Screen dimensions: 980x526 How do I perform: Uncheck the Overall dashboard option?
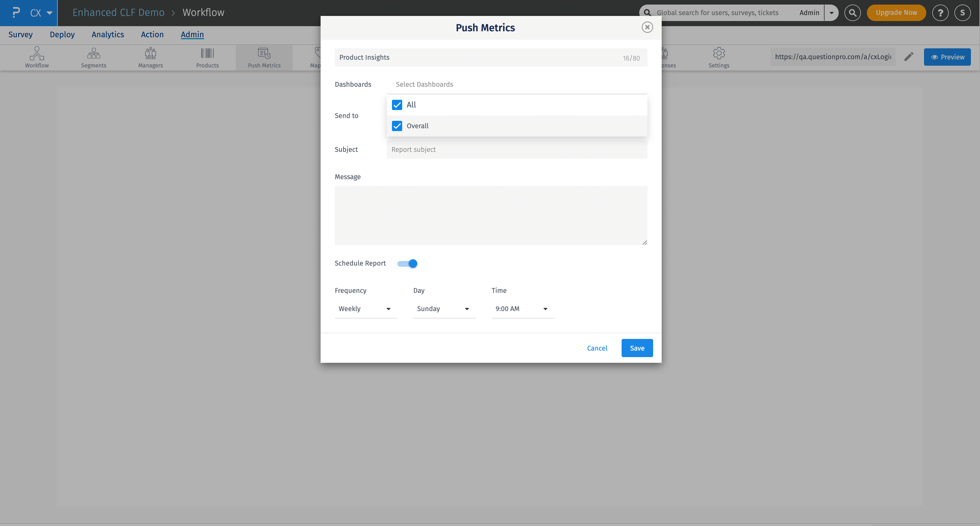click(397, 126)
